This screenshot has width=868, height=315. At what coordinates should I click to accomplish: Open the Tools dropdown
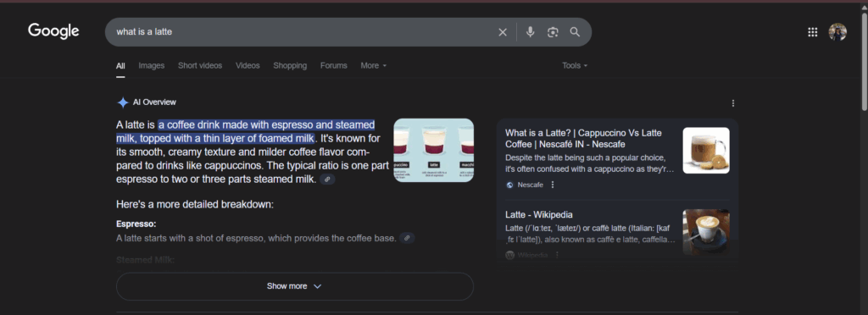pyautogui.click(x=575, y=66)
